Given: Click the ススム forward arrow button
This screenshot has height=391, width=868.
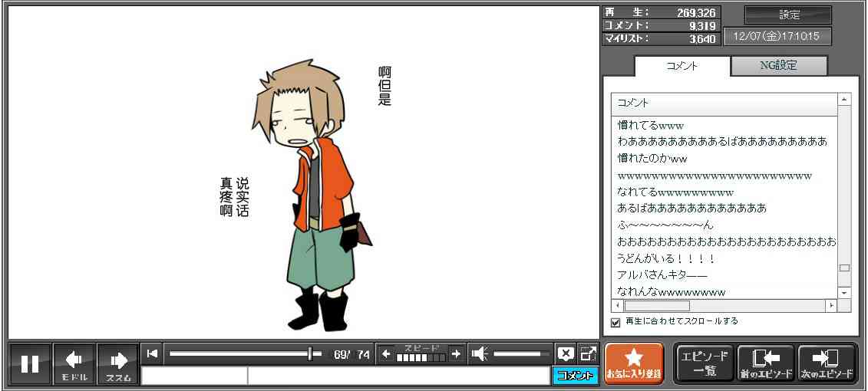Looking at the screenshot, I should [x=118, y=363].
